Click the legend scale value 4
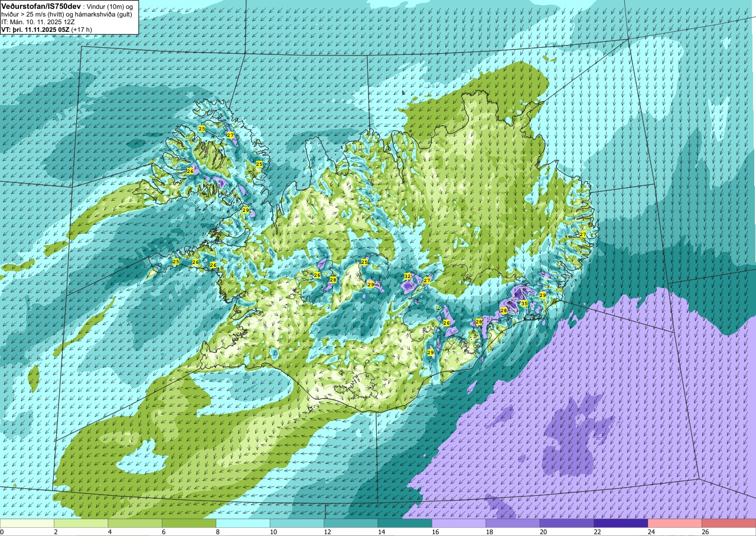The image size is (756, 536). point(110,532)
